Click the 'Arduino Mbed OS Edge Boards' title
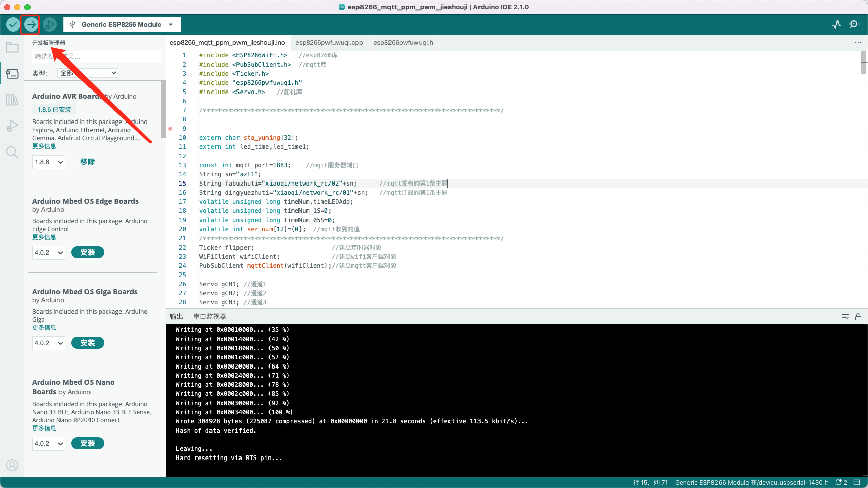This screenshot has height=488, width=868. 85,201
